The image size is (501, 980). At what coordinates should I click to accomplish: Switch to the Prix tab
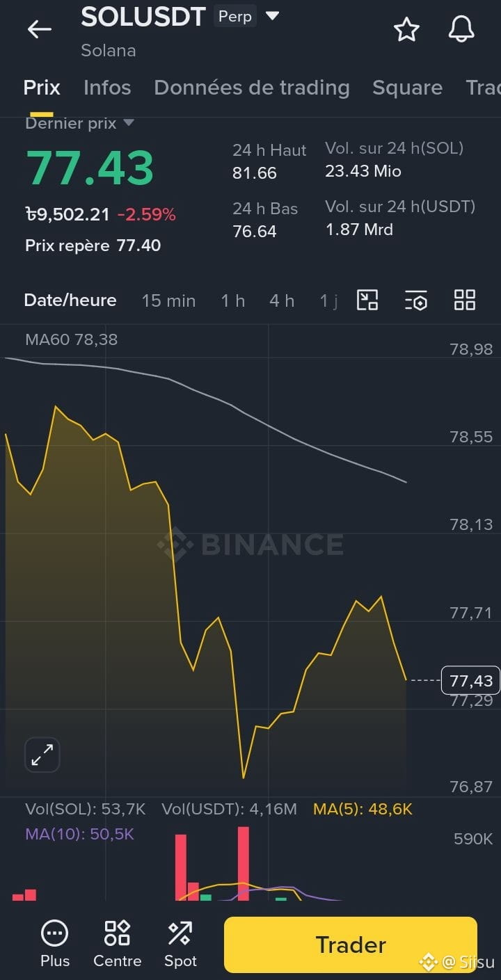click(x=42, y=88)
